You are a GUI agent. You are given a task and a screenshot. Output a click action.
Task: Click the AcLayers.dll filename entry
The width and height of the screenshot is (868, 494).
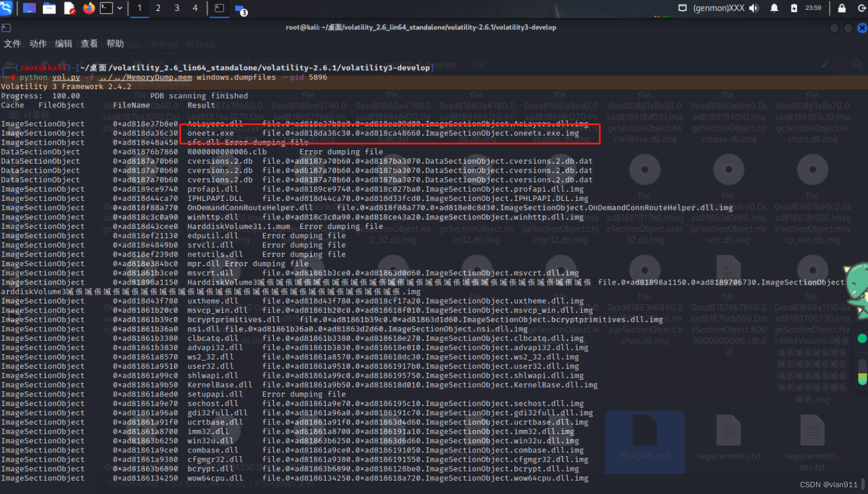(x=216, y=124)
